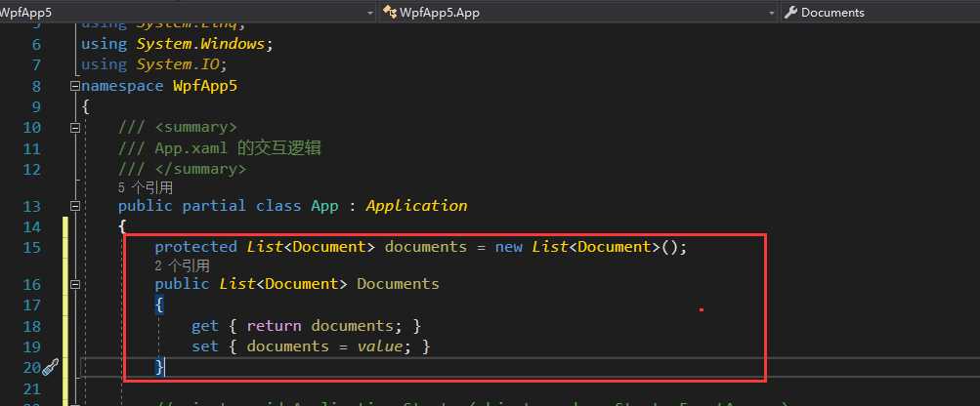Click the namespace keyword on line 8

[122, 86]
